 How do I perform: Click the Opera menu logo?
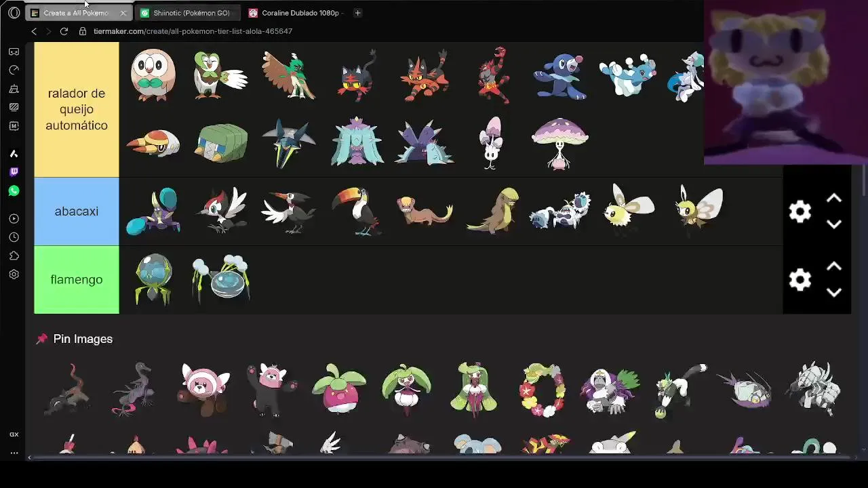[14, 13]
